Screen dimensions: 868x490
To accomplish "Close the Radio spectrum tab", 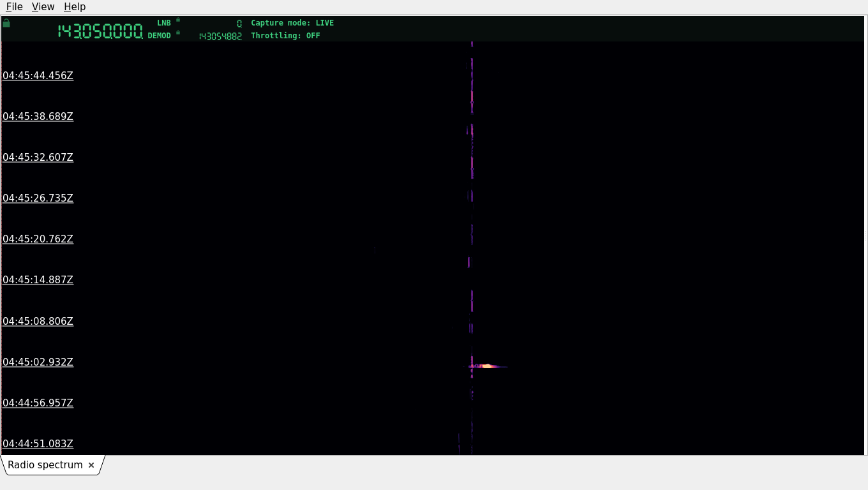I will tap(91, 465).
